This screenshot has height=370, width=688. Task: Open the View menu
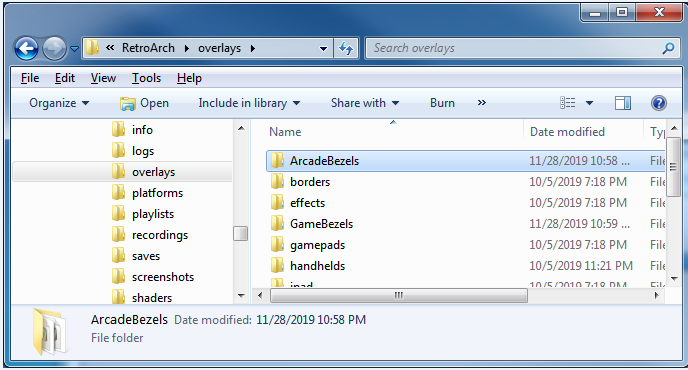click(x=103, y=78)
